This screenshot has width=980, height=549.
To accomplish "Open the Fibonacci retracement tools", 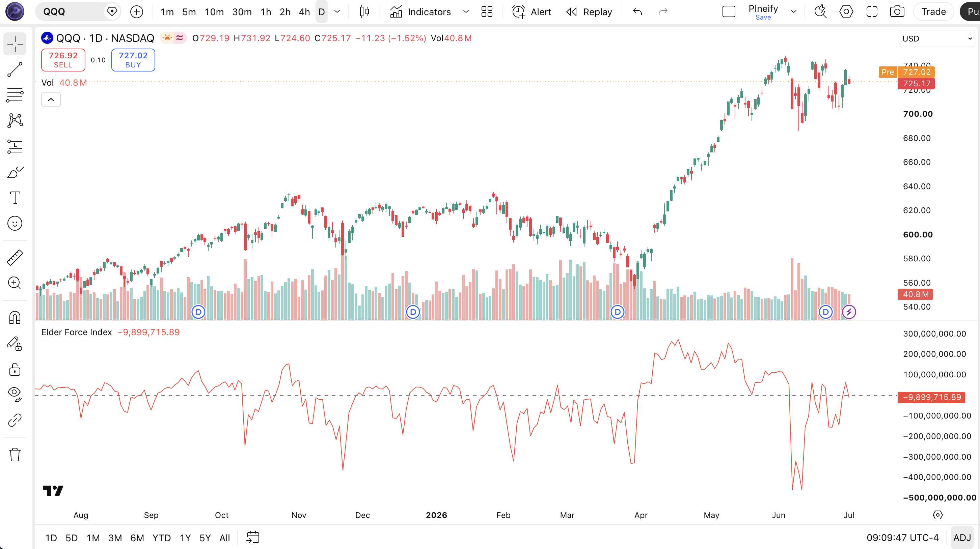I will click(15, 95).
